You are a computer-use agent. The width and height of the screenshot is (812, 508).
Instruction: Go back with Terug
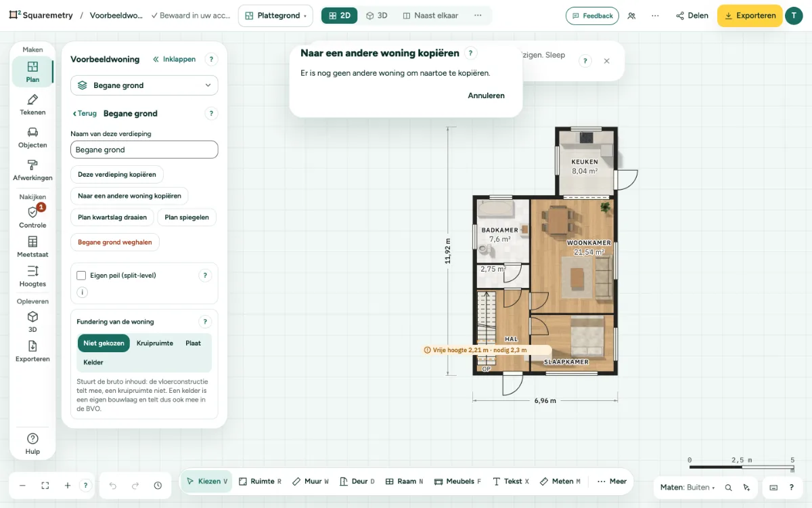coord(85,114)
